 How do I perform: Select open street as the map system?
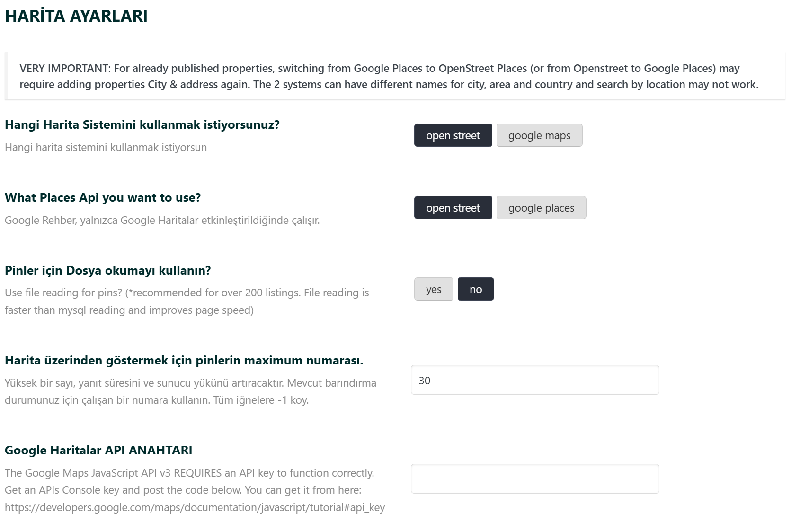point(453,135)
